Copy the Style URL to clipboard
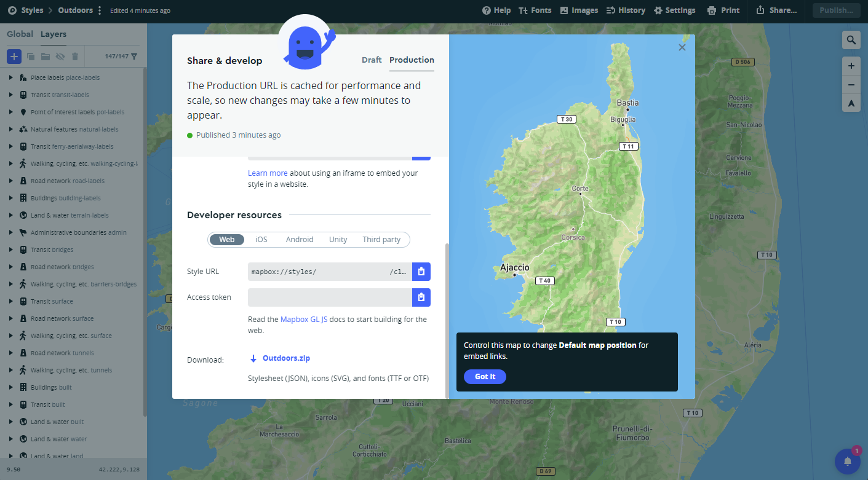868x480 pixels. coord(421,271)
